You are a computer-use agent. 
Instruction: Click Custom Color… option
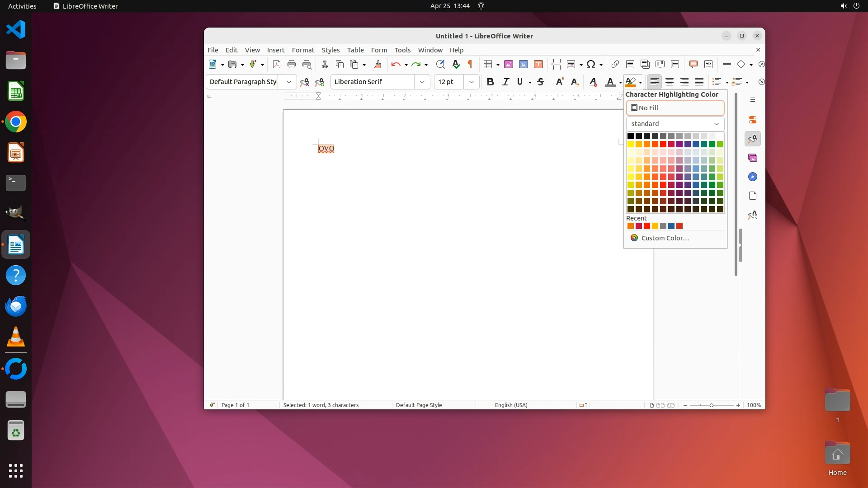(x=665, y=238)
